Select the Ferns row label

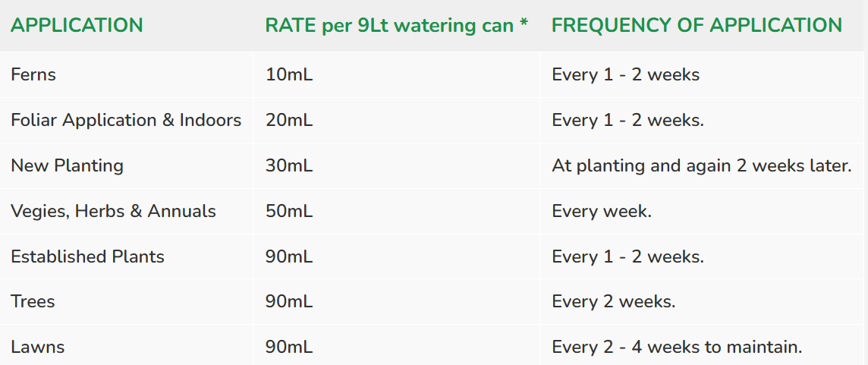point(33,75)
